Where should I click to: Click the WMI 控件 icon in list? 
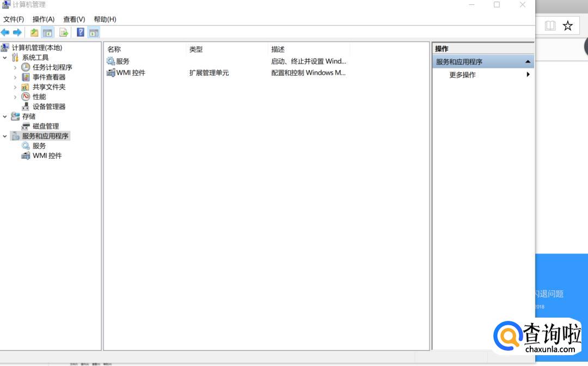(x=111, y=73)
